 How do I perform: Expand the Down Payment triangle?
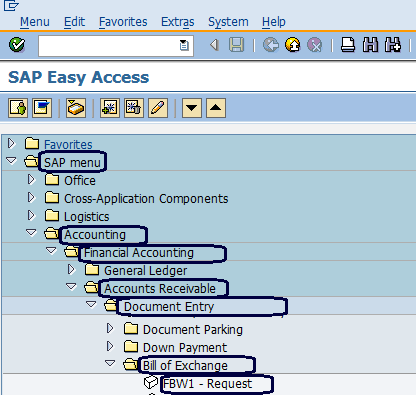(110, 347)
